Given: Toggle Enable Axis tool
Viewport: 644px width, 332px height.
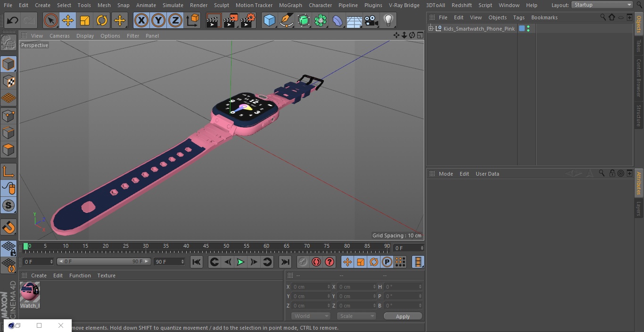Looking at the screenshot, I should pos(8,171).
